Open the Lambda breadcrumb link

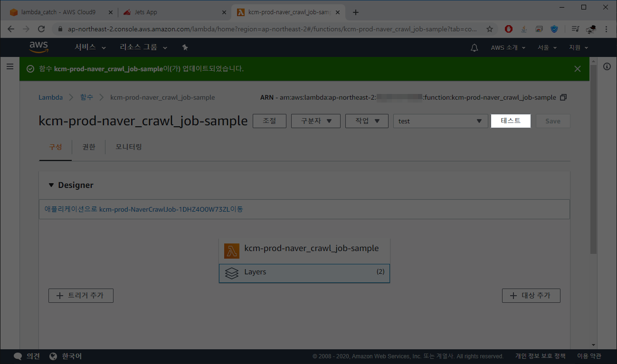coord(50,97)
